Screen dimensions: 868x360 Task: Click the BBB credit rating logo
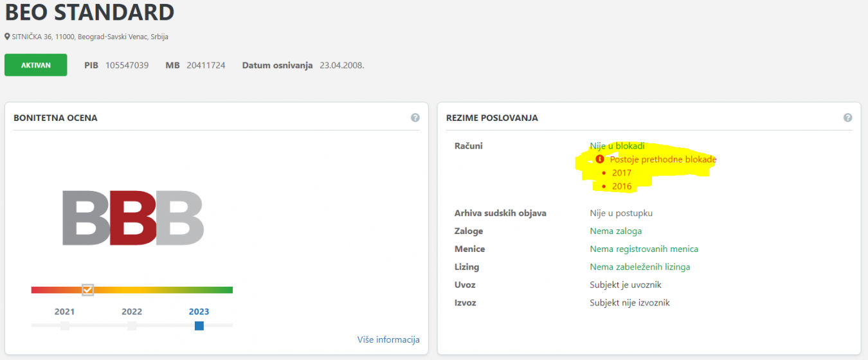(133, 217)
